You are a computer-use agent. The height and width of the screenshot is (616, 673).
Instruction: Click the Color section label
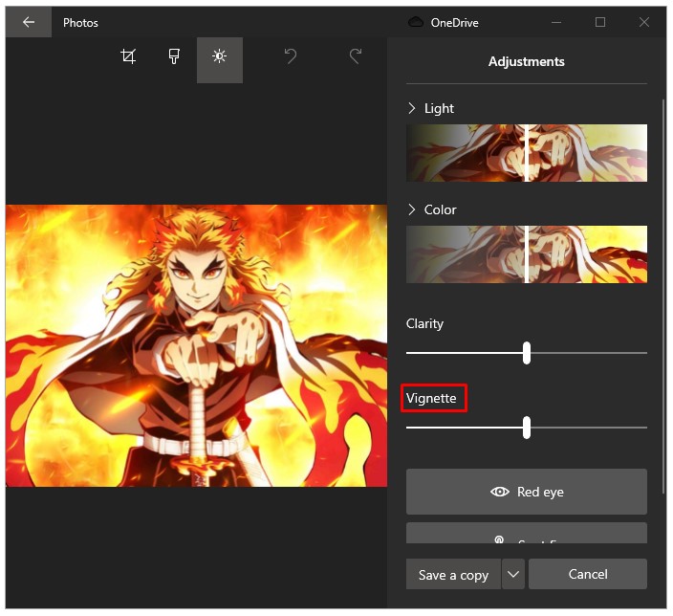pos(440,209)
